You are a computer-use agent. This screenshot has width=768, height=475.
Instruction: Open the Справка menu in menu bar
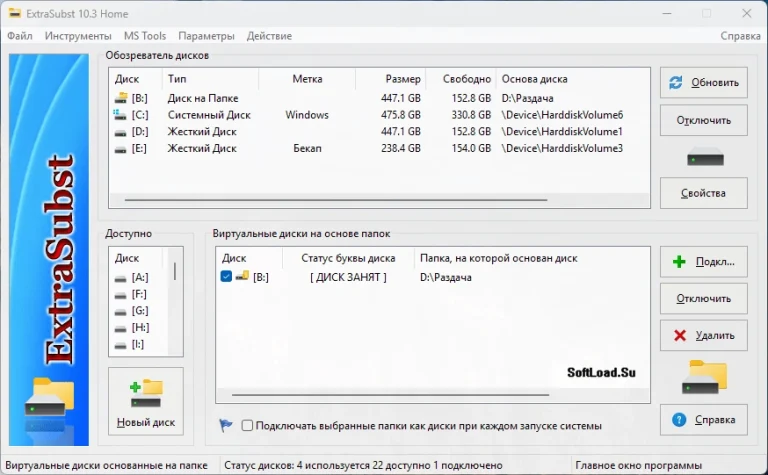pyautogui.click(x=740, y=36)
